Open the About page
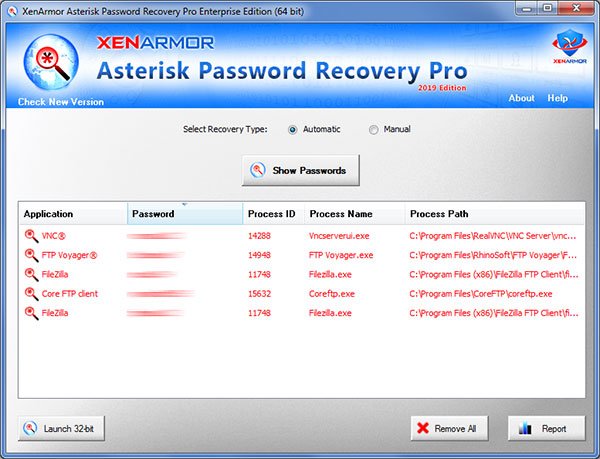 pos(521,98)
